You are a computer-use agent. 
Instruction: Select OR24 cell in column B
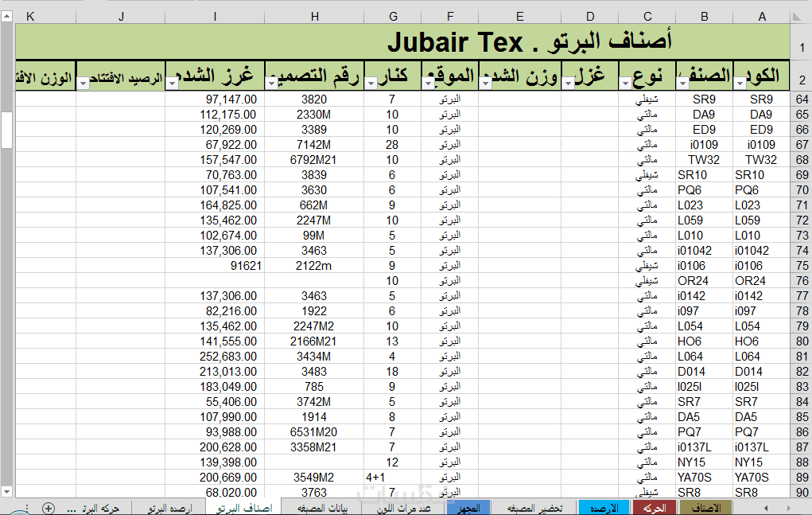[x=705, y=281]
